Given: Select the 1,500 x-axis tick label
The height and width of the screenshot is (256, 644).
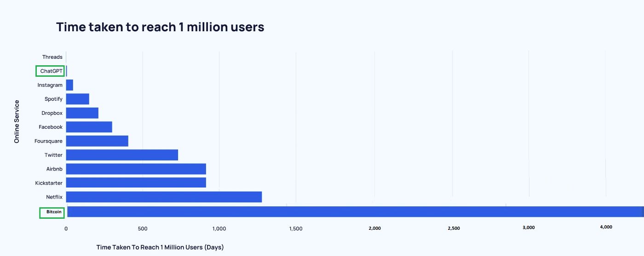Looking at the screenshot, I should pos(296,228).
